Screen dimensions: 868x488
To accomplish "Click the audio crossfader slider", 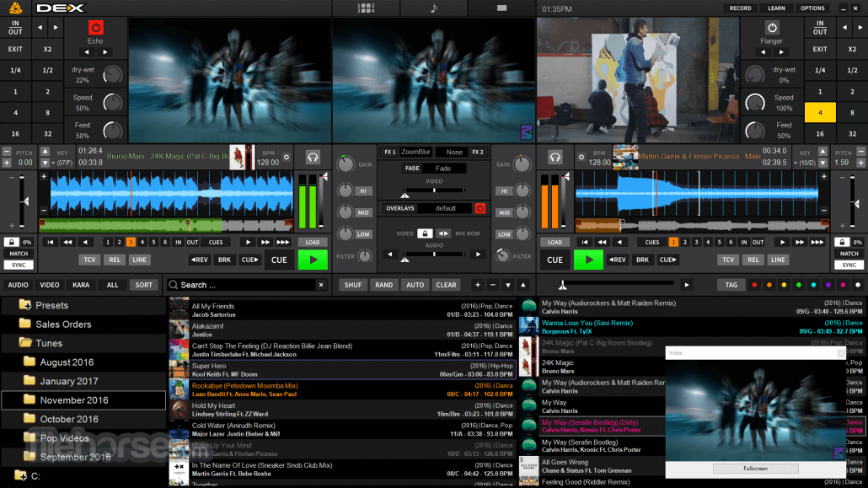I will 434,255.
